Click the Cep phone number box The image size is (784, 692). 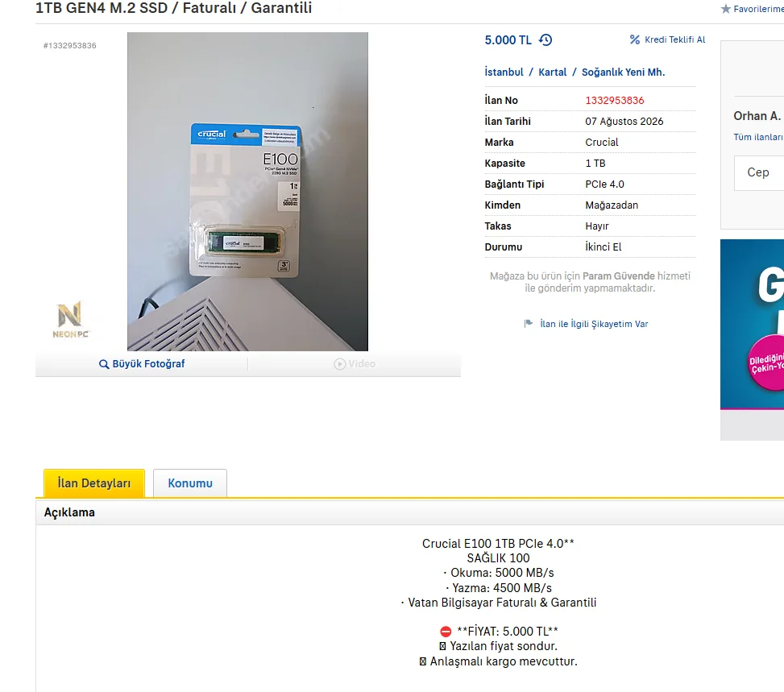point(758,172)
